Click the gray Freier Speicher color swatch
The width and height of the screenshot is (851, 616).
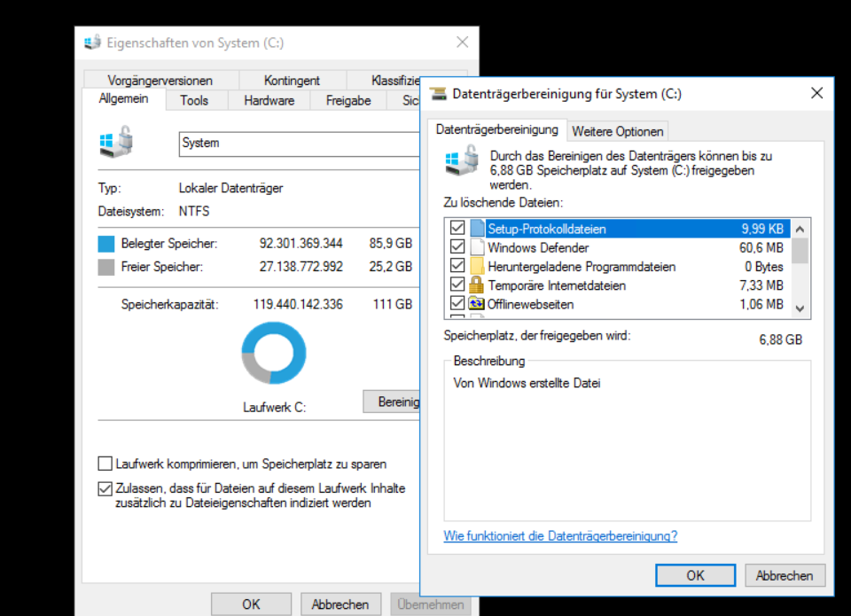point(106,267)
